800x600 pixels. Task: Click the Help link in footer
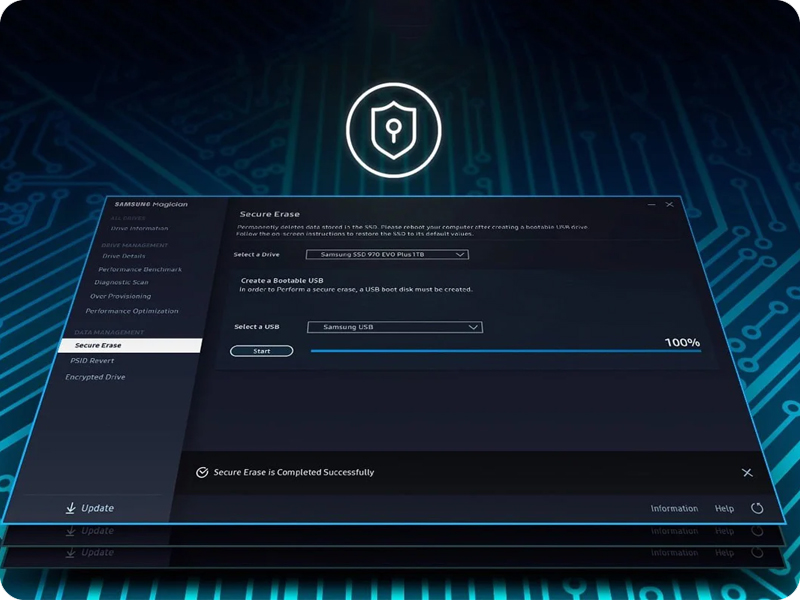pos(724,508)
